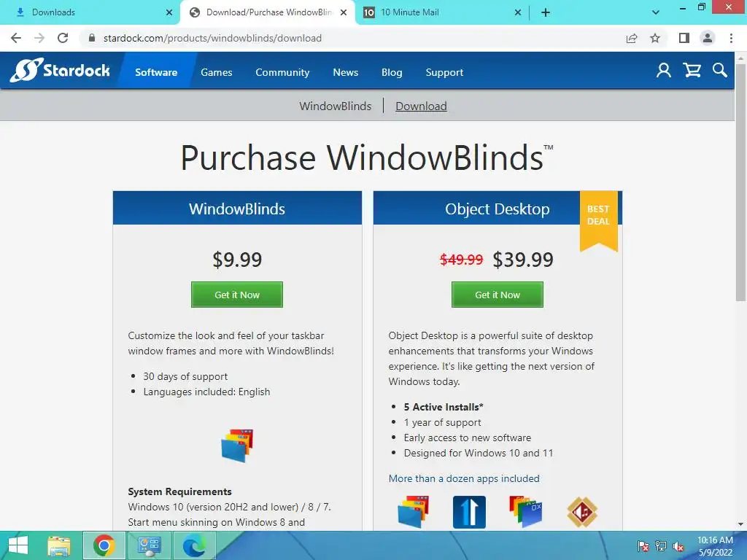Click Get it Now for WindowBlinds $9.99
Viewport: 747px width, 560px height.
coord(237,295)
